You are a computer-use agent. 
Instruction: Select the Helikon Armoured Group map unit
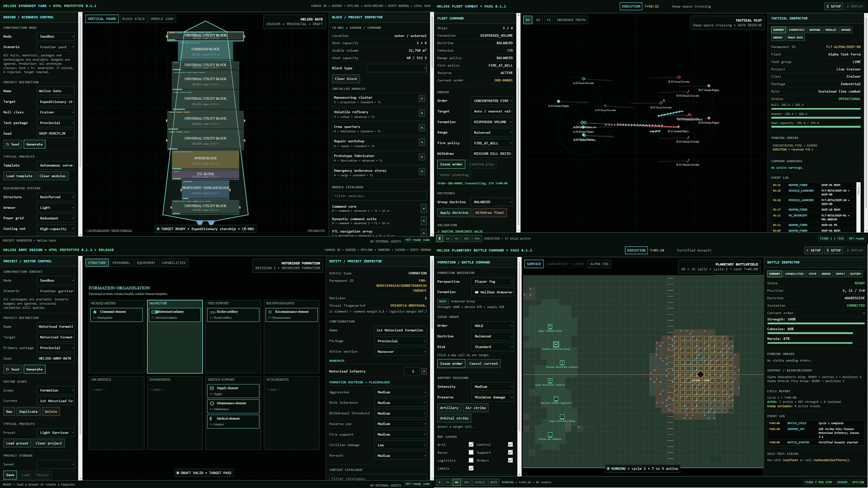556,344
